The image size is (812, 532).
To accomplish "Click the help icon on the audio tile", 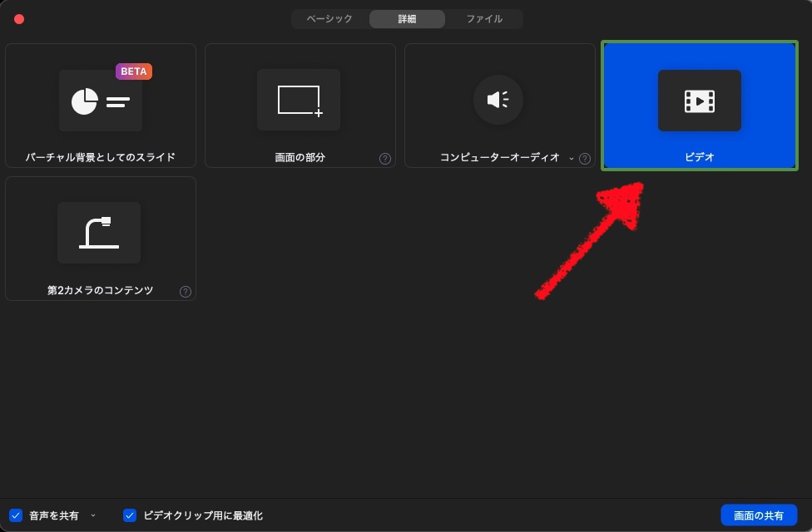I will 585,159.
